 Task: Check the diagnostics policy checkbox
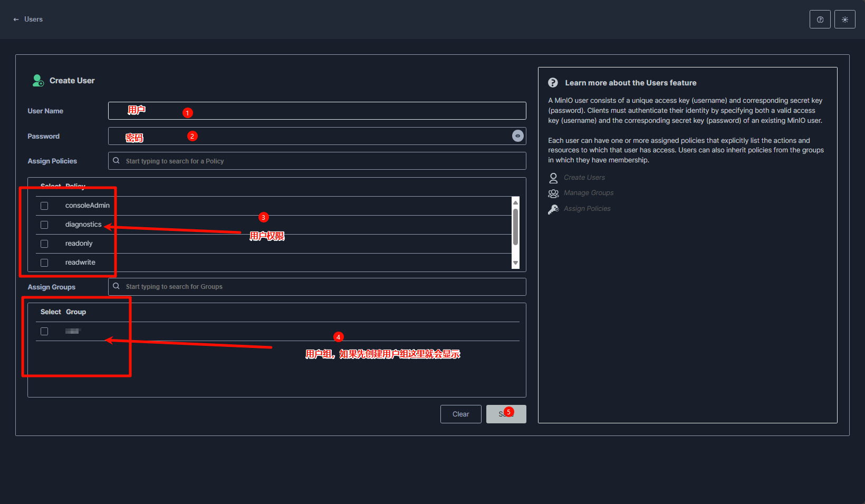click(x=44, y=225)
